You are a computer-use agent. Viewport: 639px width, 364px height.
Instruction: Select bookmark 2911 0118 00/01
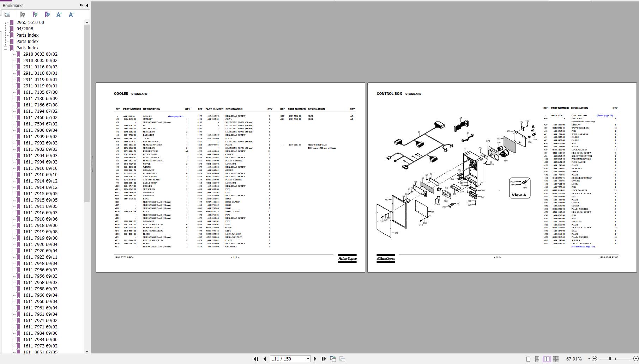[40, 73]
